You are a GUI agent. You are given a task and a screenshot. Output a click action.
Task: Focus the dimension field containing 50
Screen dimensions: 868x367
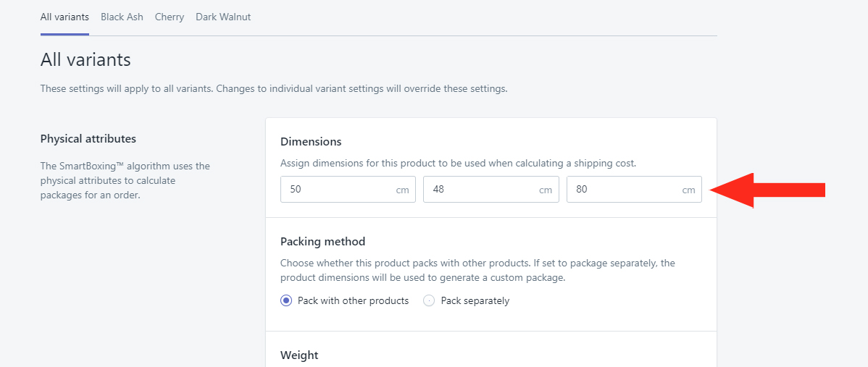[349, 190]
